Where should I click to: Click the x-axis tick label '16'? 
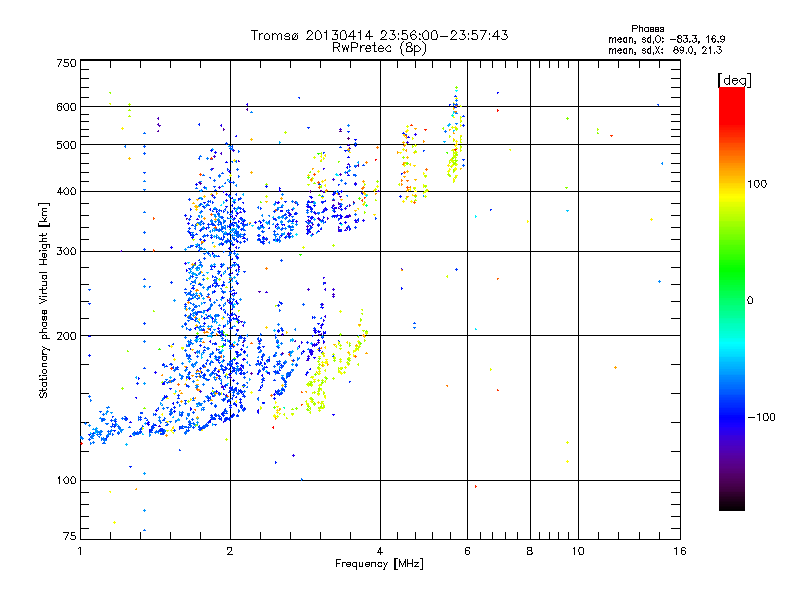[x=680, y=551]
